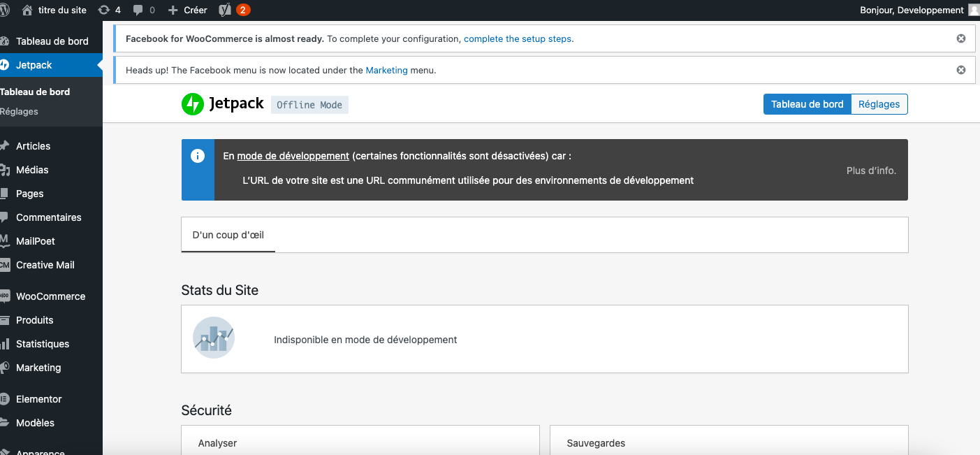Open the WooCommerce menu
This screenshot has width=980, height=455.
tap(51, 296)
